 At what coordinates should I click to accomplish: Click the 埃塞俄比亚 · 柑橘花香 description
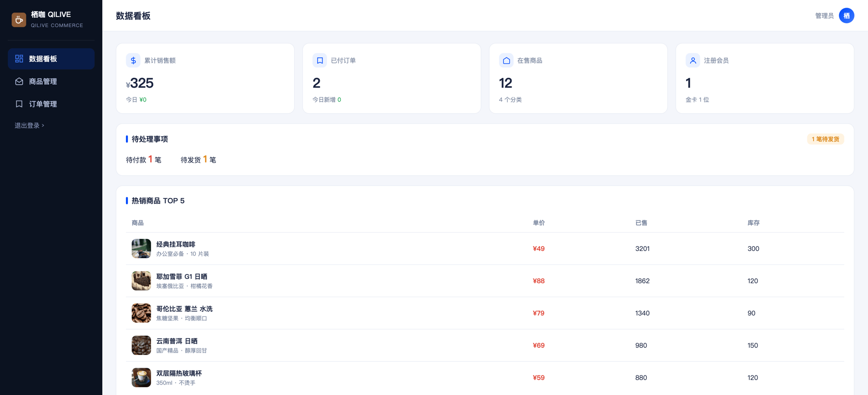[x=184, y=286]
